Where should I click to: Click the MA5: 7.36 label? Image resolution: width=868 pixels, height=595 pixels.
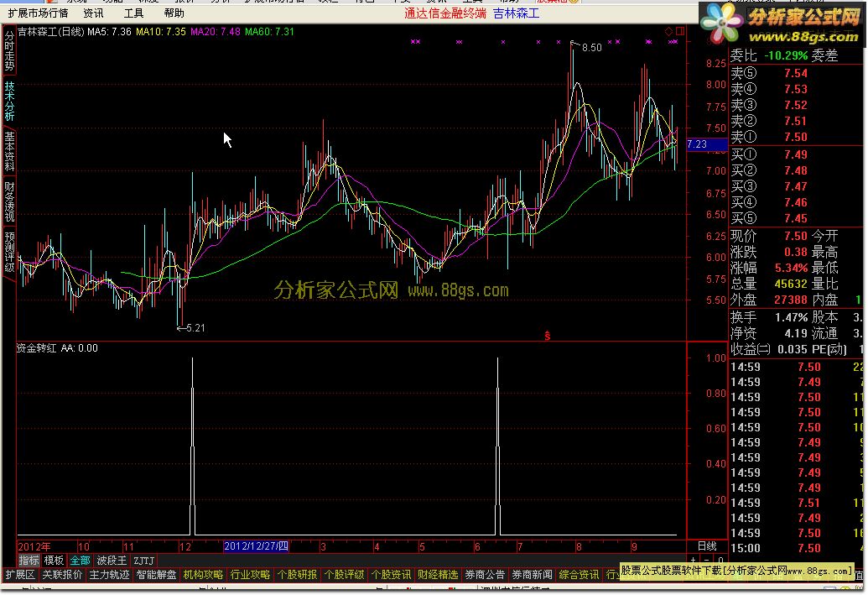pos(109,32)
